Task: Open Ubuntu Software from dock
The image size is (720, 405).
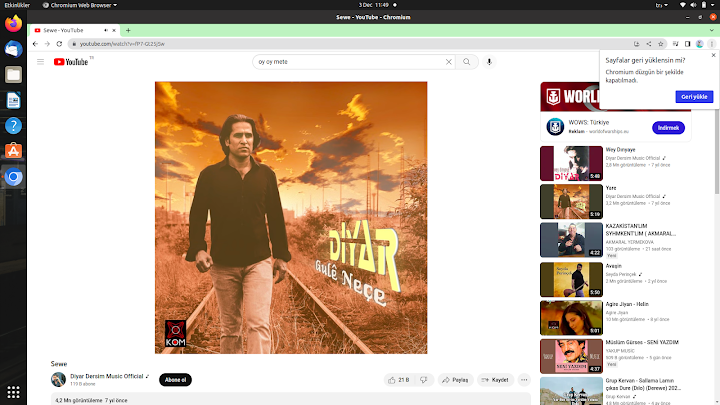Action: pos(13,151)
